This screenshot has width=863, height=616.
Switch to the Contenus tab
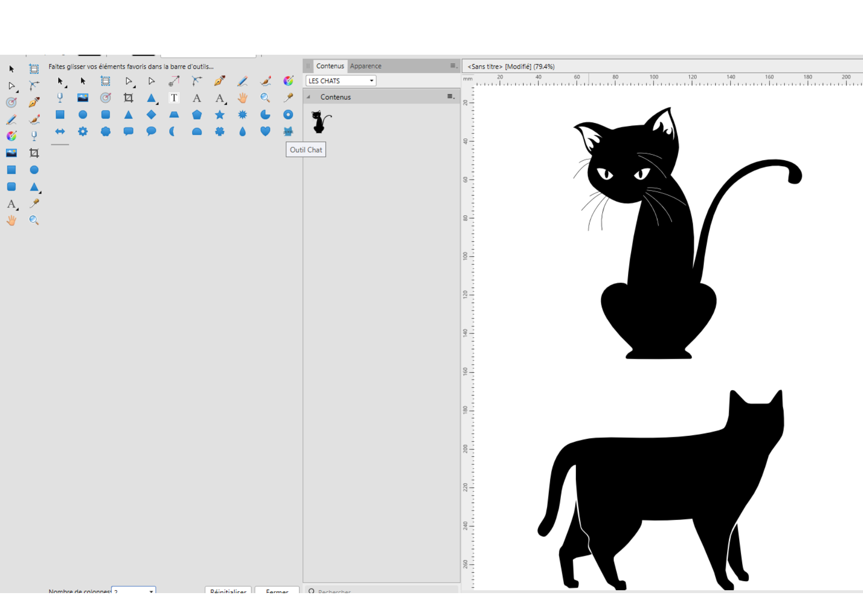[330, 66]
